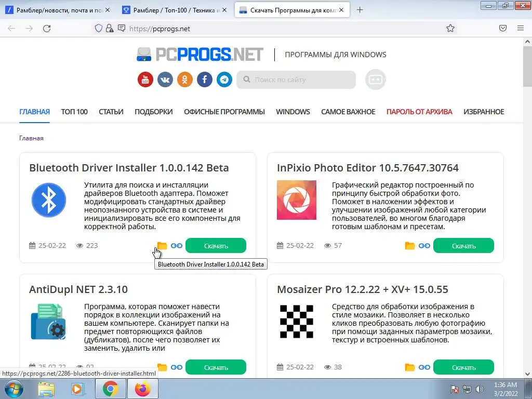This screenshot has width=532, height=399.
Task: Open the WINDOWS menu item
Action: tap(293, 112)
